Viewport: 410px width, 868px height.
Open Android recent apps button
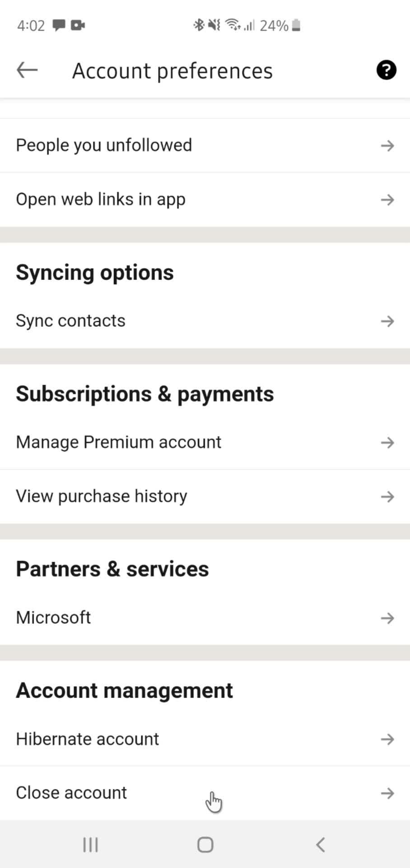coord(90,844)
